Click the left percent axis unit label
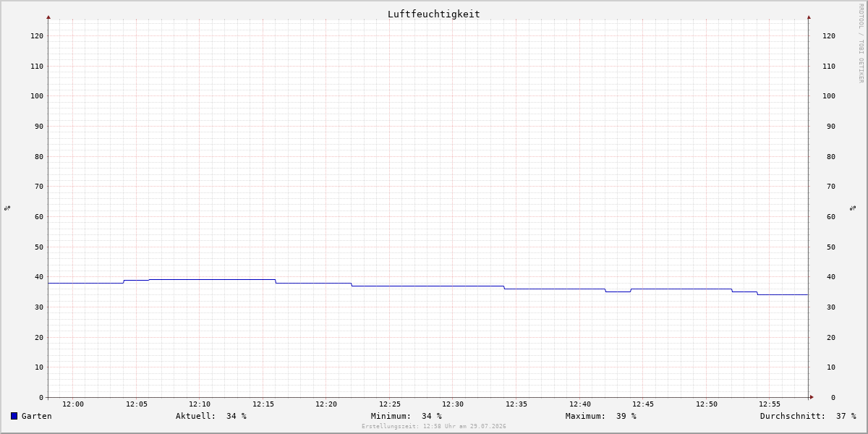The image size is (868, 434). [x=7, y=208]
